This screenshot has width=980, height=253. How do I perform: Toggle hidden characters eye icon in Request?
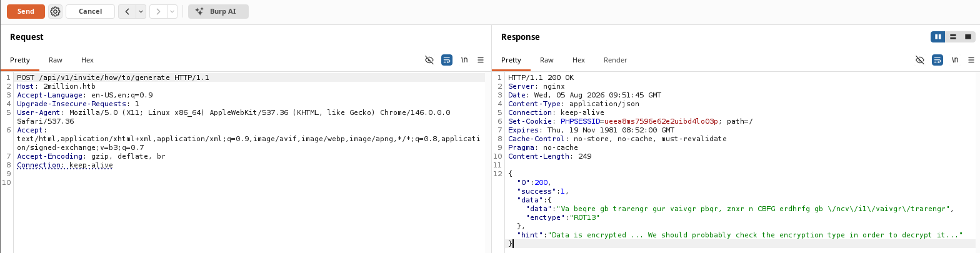(429, 60)
